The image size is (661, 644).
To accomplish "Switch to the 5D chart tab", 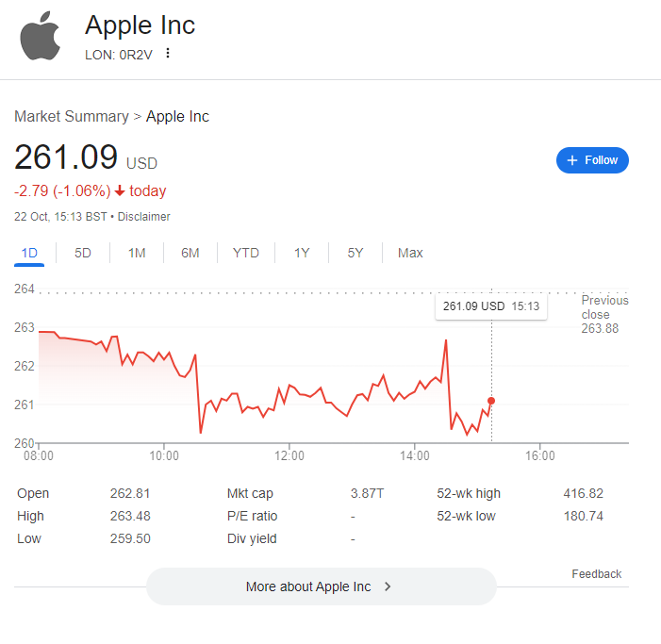I will pyautogui.click(x=83, y=253).
